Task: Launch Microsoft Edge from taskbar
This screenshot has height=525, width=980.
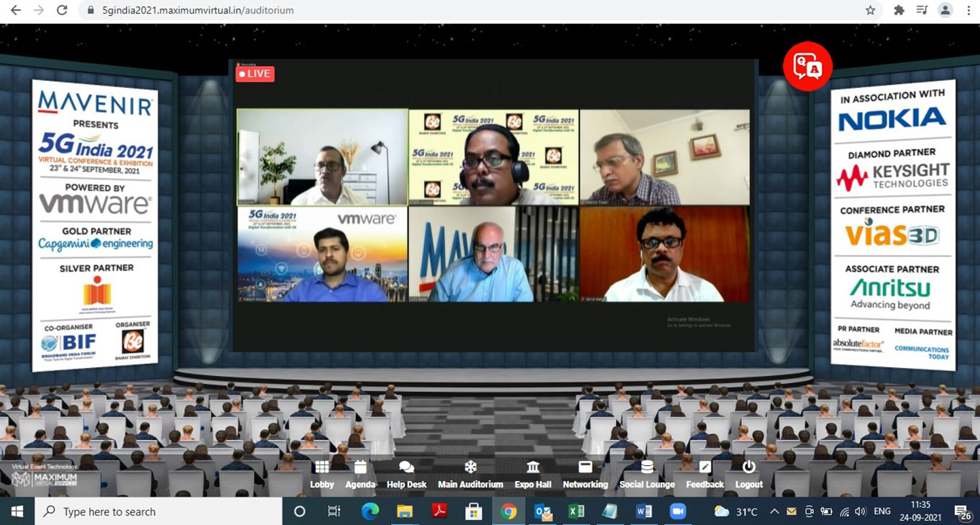Action: tap(370, 511)
